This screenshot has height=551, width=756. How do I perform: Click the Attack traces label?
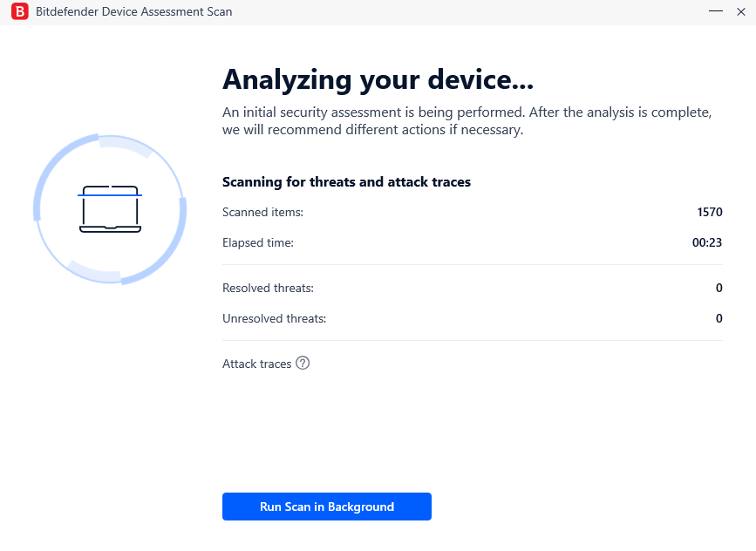(x=257, y=364)
